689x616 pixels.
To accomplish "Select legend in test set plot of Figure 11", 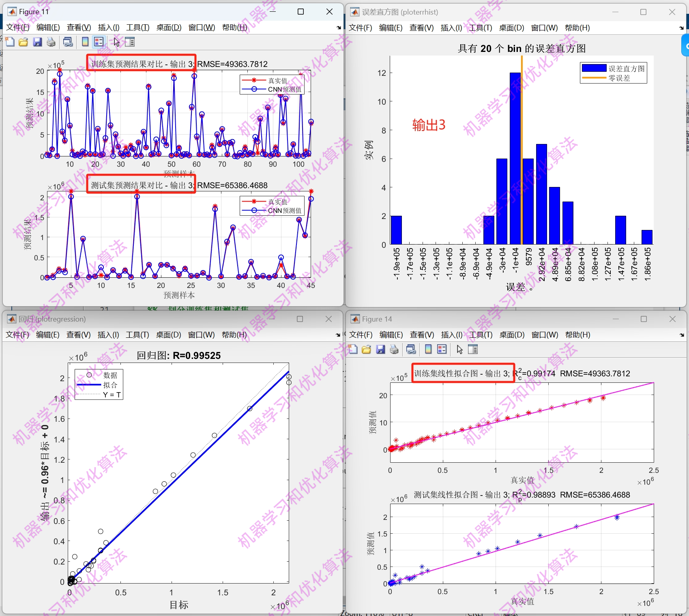I will pyautogui.click(x=272, y=206).
